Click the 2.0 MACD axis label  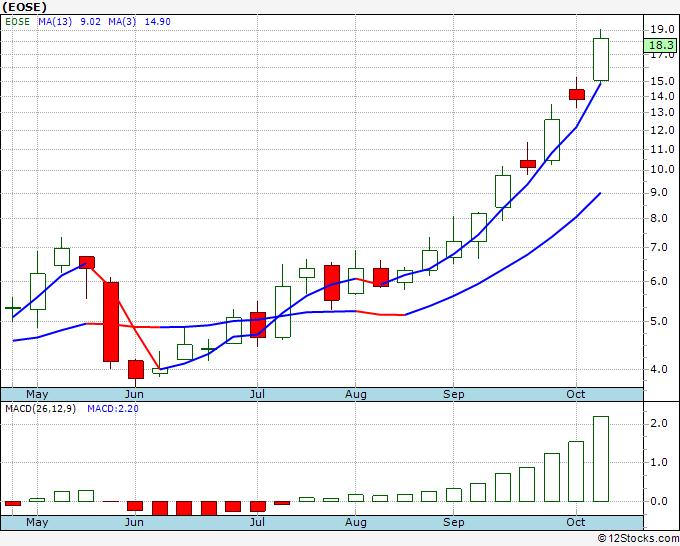coord(659,423)
